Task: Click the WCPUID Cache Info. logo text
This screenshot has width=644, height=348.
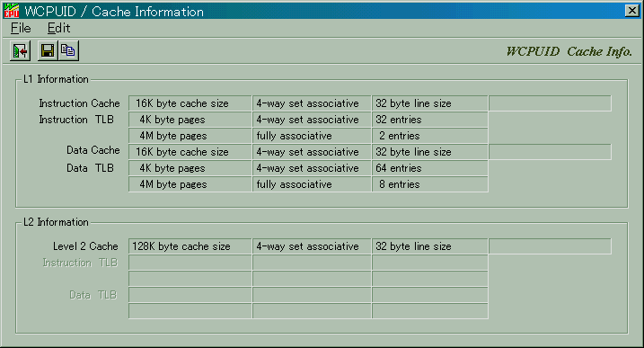Action: 569,51
